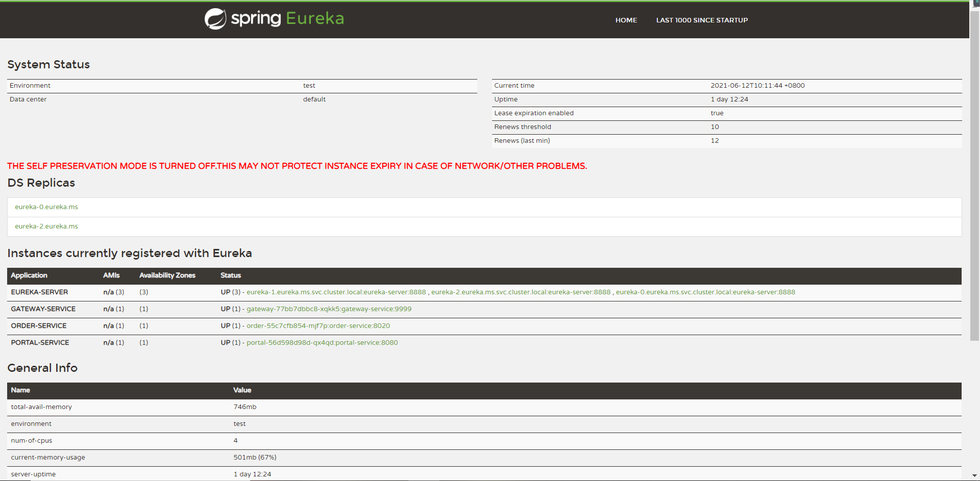Select current time value 2021-06-12T10:11:44 +0800

[x=757, y=86]
